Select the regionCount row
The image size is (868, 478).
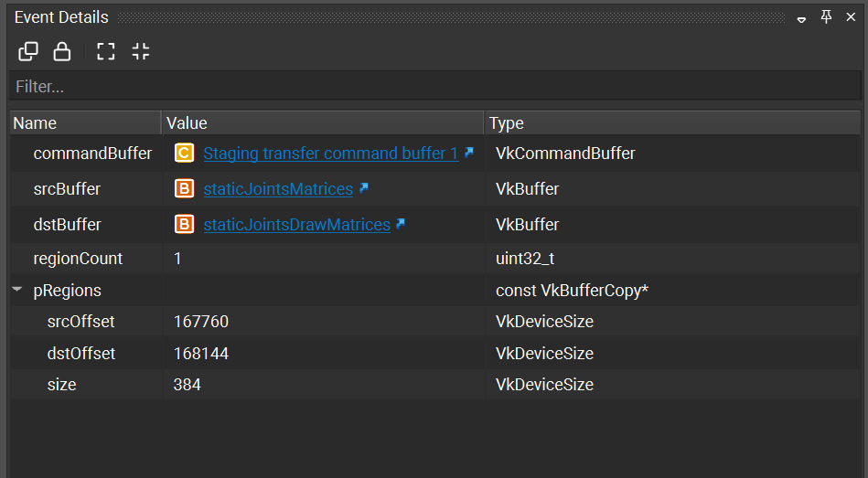pos(79,259)
